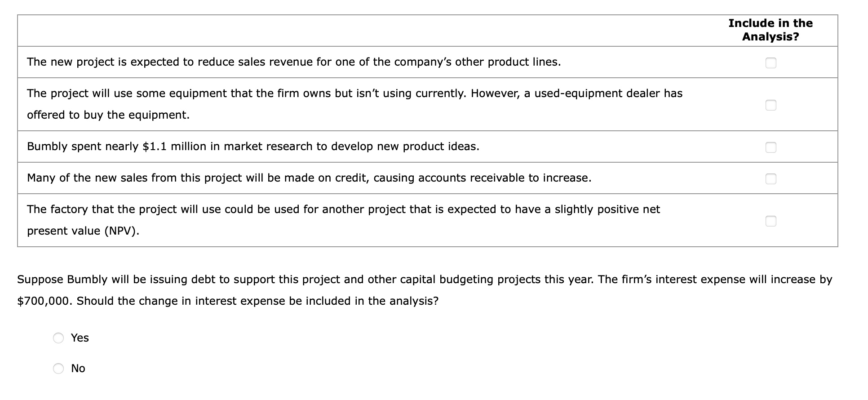Click the 'present value (NPV).' text line
The width and height of the screenshot is (868, 400).
click(83, 231)
